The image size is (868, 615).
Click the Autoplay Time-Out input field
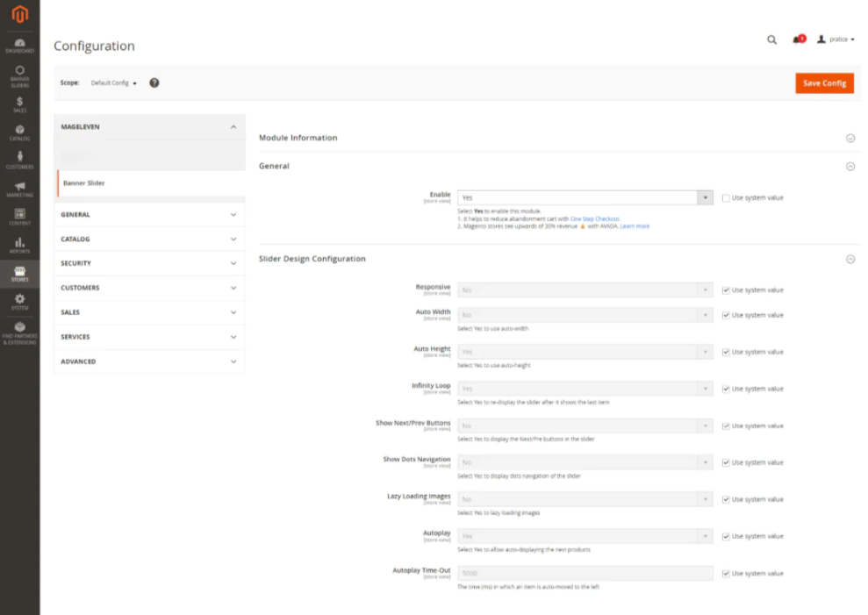click(x=584, y=574)
